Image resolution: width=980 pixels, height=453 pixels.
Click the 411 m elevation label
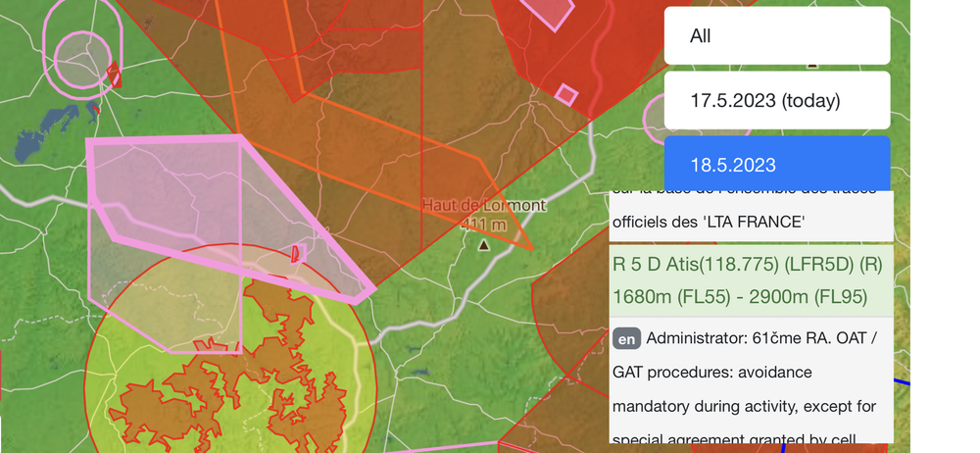[x=484, y=224]
